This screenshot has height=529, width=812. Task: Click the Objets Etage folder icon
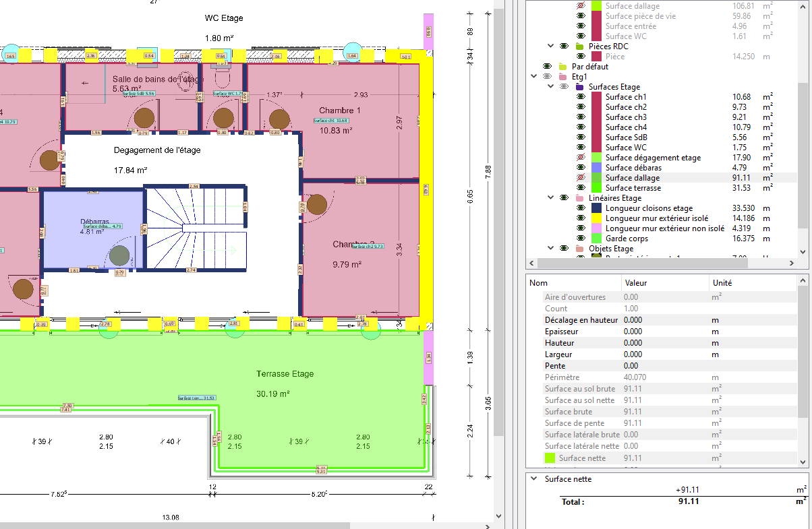click(580, 249)
